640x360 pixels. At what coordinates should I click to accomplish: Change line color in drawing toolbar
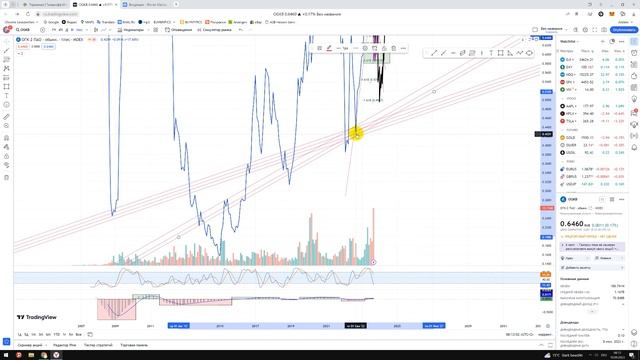[x=329, y=48]
